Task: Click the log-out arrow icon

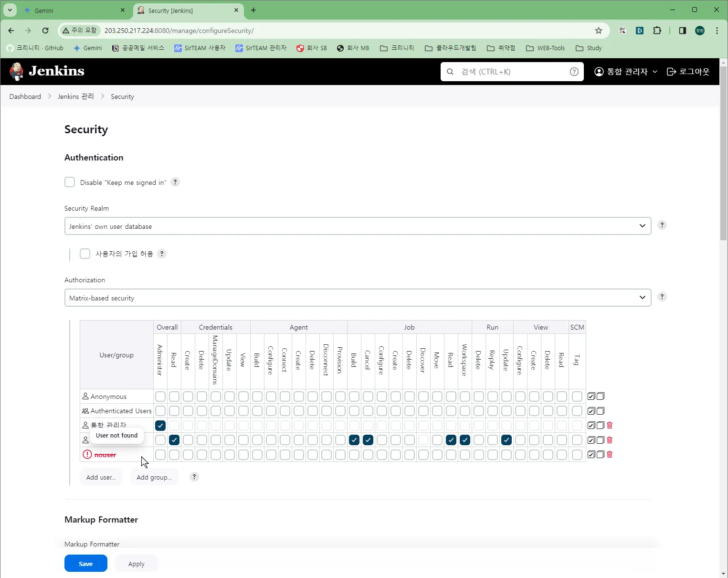Action: pyautogui.click(x=671, y=72)
